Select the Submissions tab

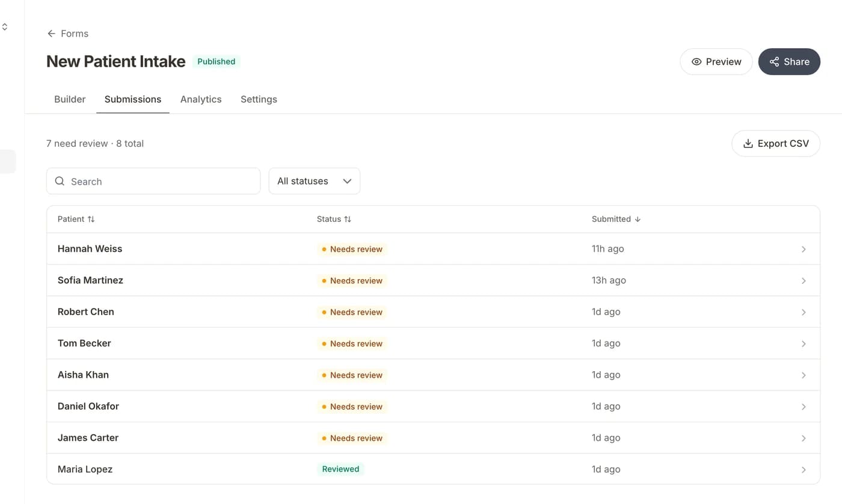click(x=133, y=99)
